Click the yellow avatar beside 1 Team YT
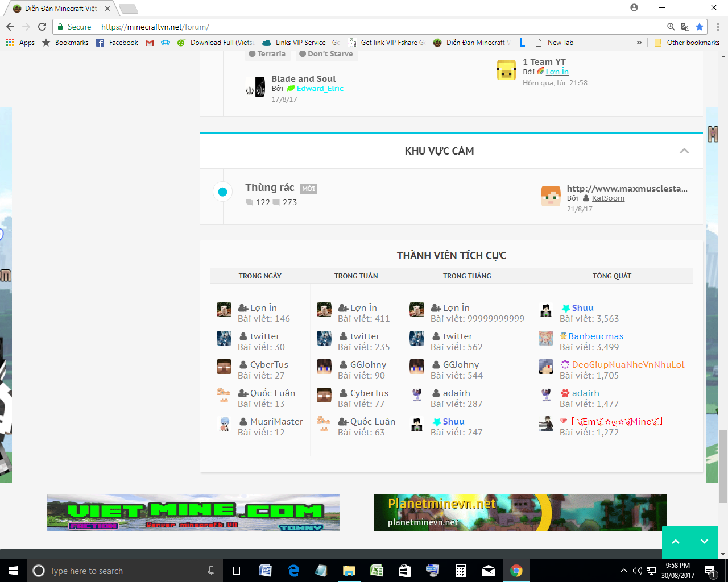The image size is (728, 582). point(506,70)
